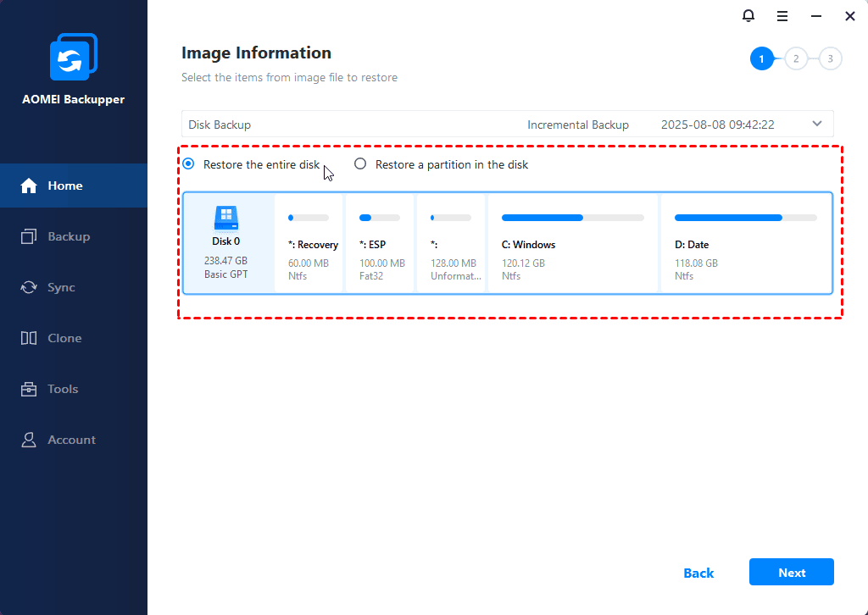Jump to wizard step 3
This screenshot has height=615, width=868.
coord(830,58)
